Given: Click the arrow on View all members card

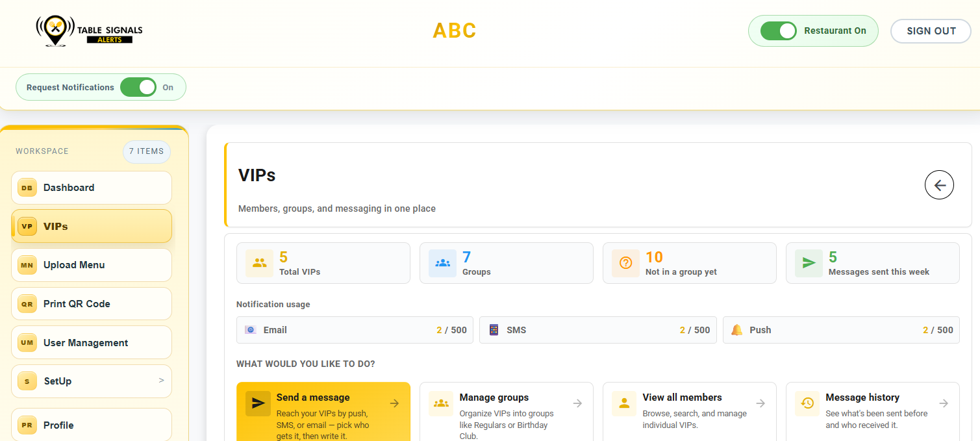Looking at the screenshot, I should (x=760, y=403).
